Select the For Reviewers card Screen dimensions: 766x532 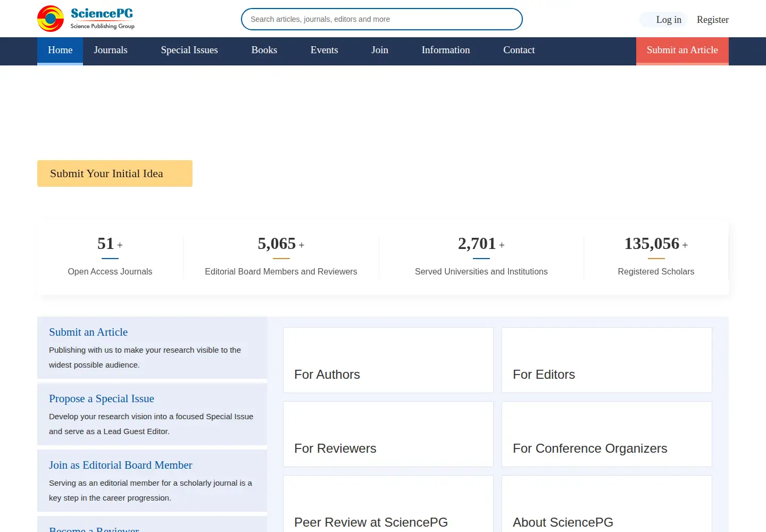[x=388, y=434]
